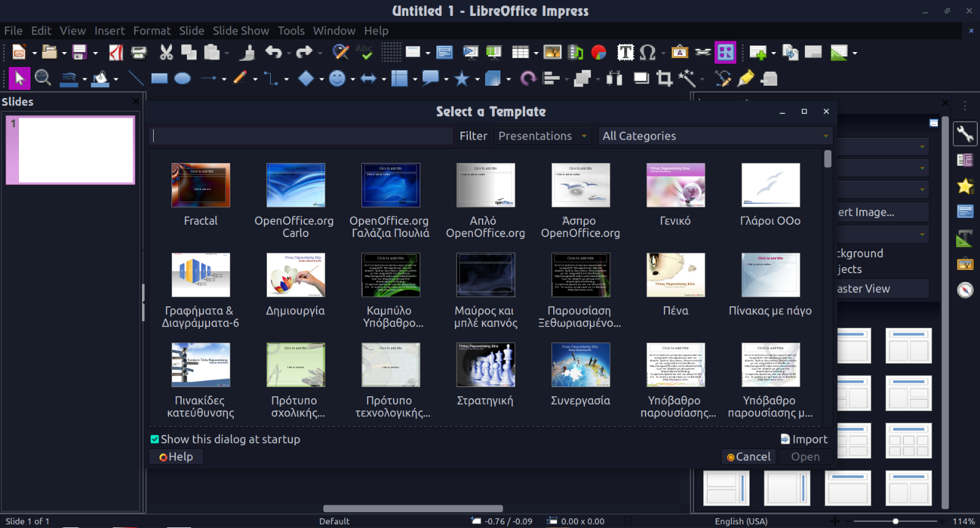Click the Open button in template dialog

[x=805, y=456]
